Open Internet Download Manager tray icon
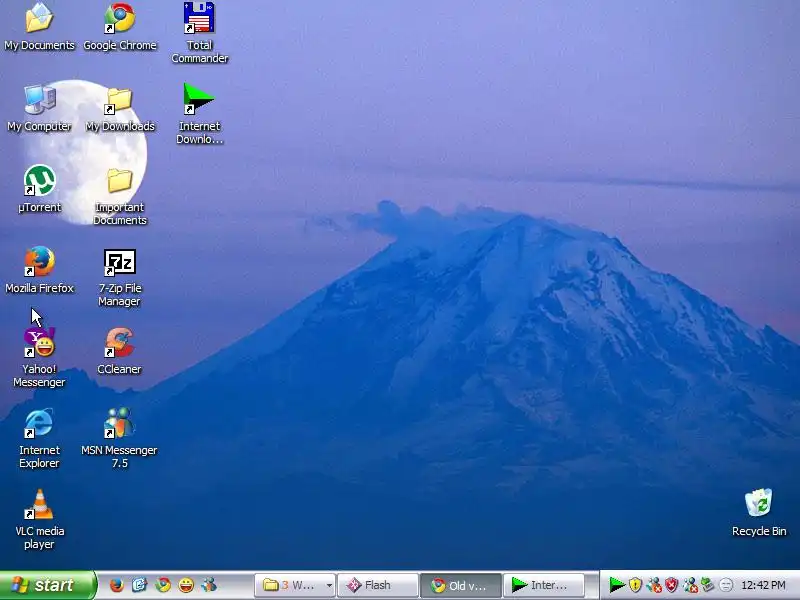Screen dimensions: 800x600 click(x=617, y=585)
